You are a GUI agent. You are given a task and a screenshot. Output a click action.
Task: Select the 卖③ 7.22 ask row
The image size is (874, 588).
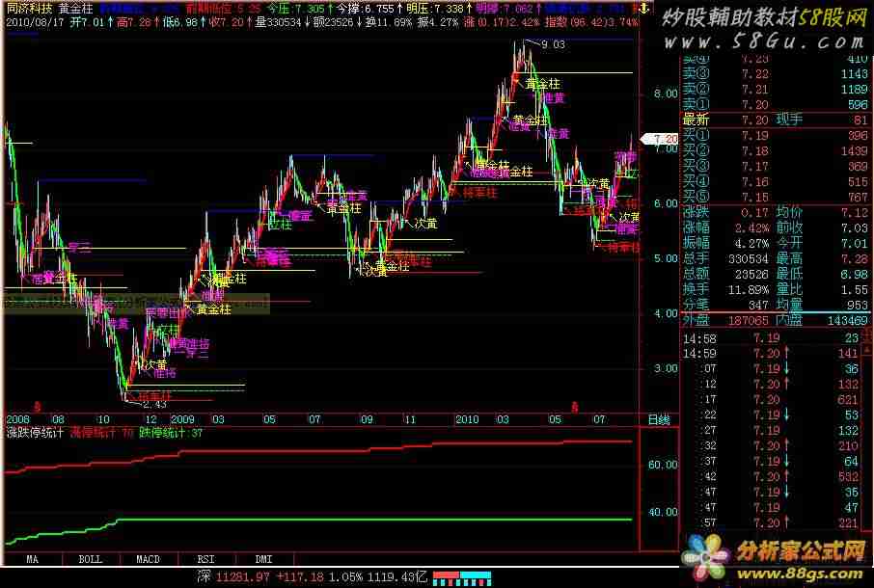776,74
